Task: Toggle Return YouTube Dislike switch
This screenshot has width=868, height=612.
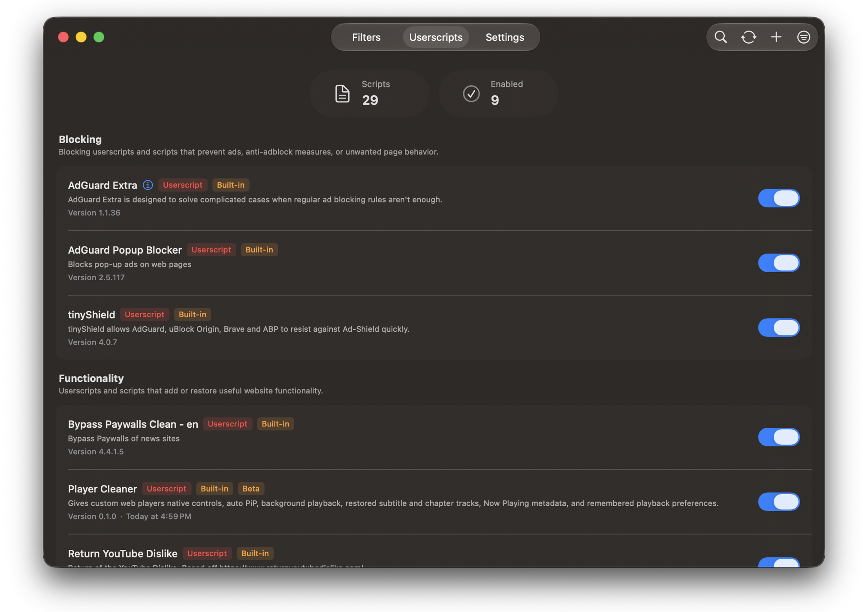Action: point(778,562)
